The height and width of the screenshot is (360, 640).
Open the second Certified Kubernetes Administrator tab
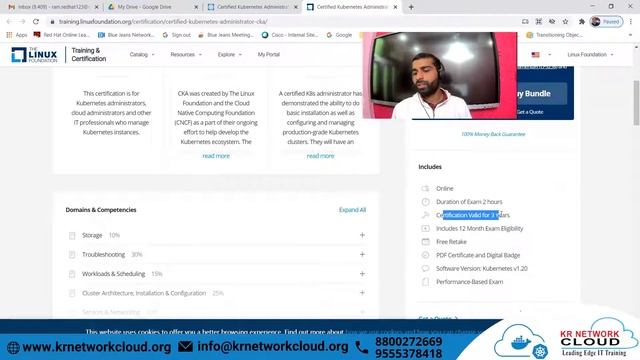pos(351,7)
